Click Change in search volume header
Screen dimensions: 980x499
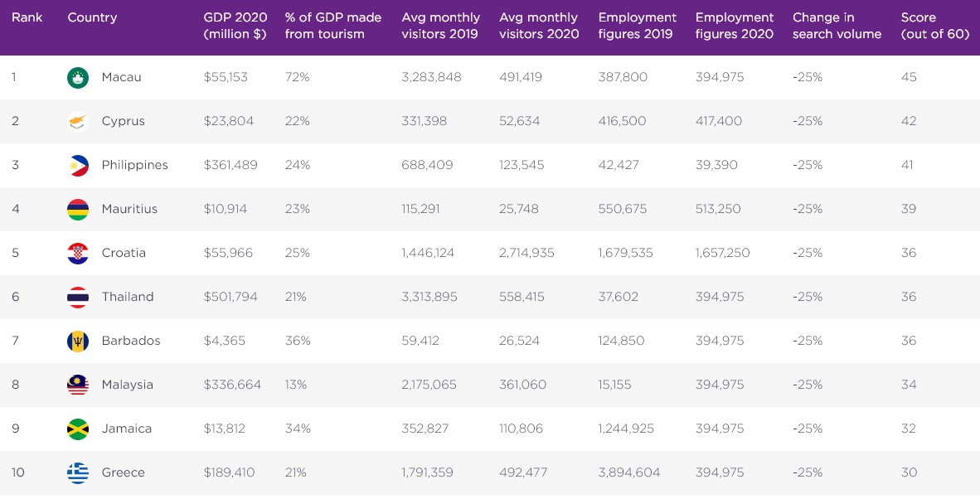point(837,26)
